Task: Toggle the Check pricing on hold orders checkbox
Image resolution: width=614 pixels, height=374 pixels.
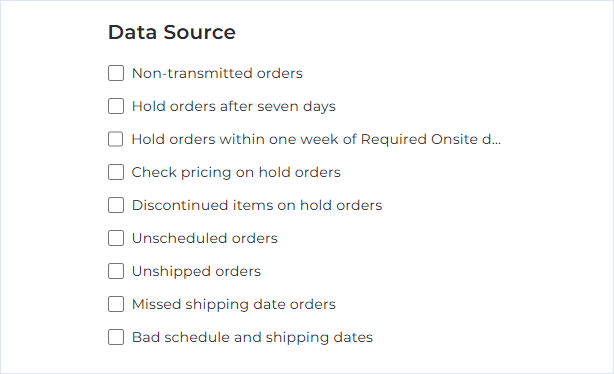Action: pyautogui.click(x=116, y=172)
